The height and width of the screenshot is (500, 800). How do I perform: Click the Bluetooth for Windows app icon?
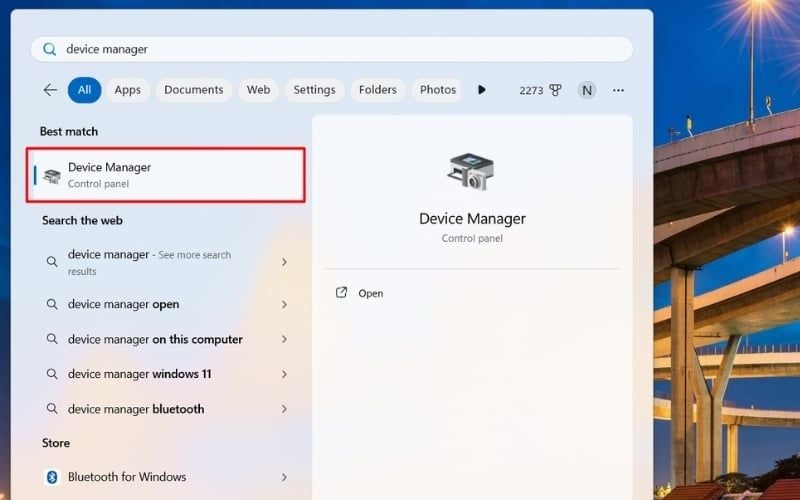[x=52, y=477]
